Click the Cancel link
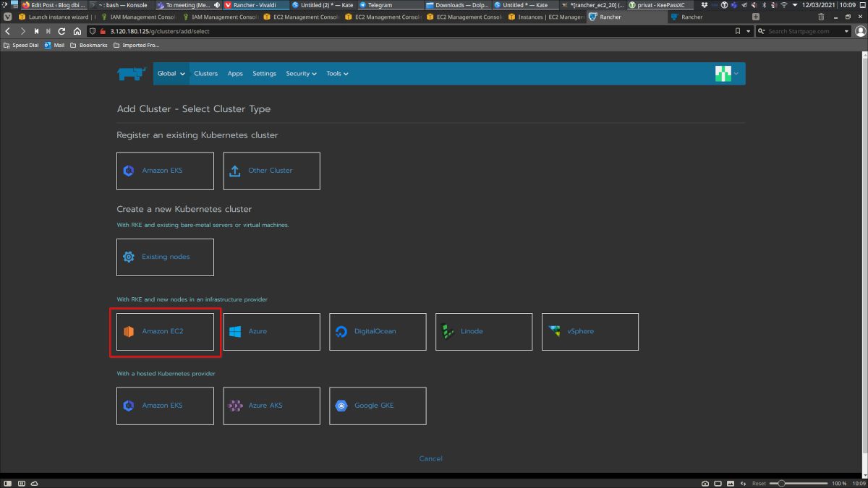Viewport: 868px width, 488px height. pyautogui.click(x=430, y=458)
